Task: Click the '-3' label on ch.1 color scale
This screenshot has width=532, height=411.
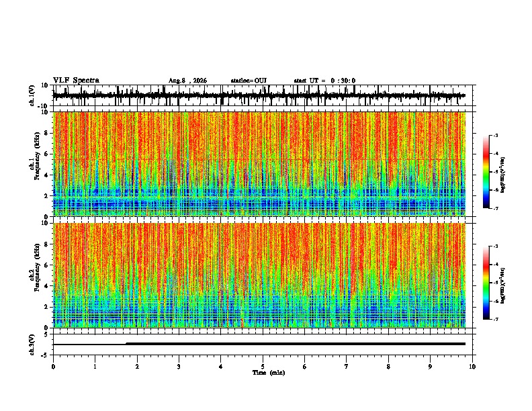Action: pyautogui.click(x=496, y=135)
